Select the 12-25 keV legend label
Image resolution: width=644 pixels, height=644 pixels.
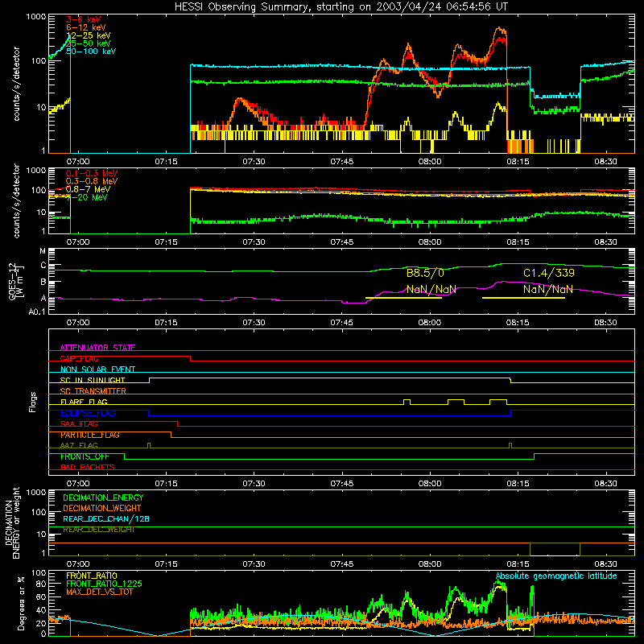point(89,35)
